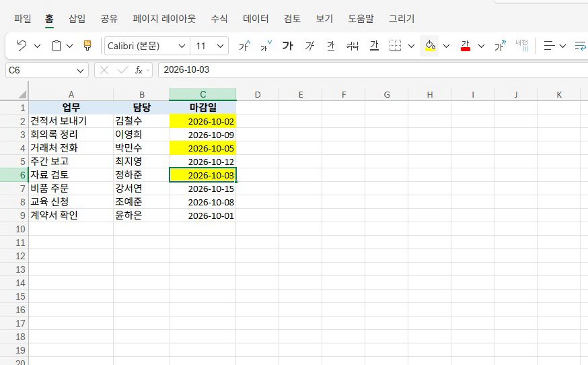Switch to the 검토 tab
Screen dimensions: 588x365
click(x=292, y=18)
